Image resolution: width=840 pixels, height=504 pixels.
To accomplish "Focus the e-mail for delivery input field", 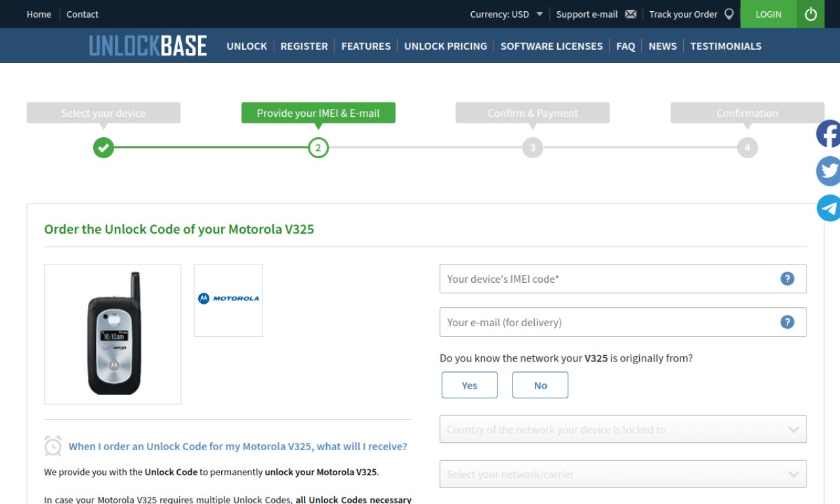I will coord(623,322).
